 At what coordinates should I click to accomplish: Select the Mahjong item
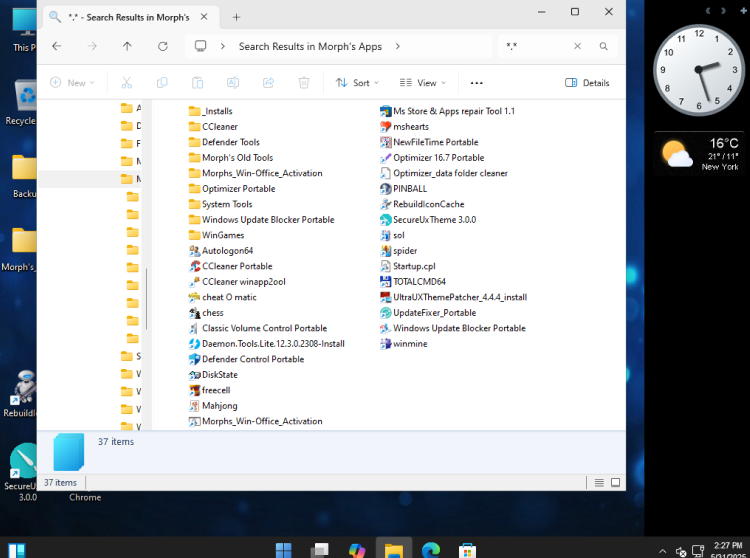click(x=213, y=406)
